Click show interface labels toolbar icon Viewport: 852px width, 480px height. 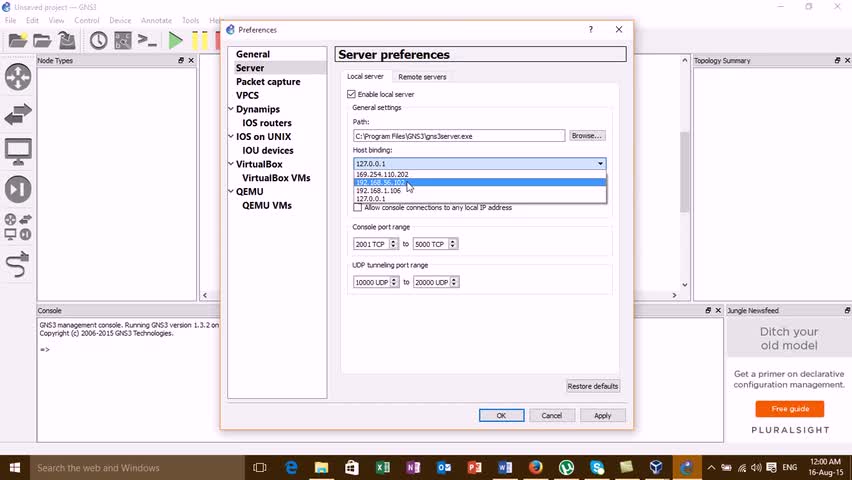coord(123,40)
